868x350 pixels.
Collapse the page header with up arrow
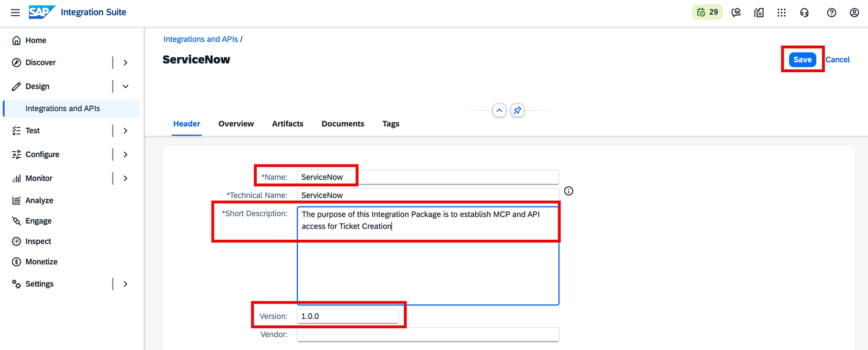click(499, 111)
